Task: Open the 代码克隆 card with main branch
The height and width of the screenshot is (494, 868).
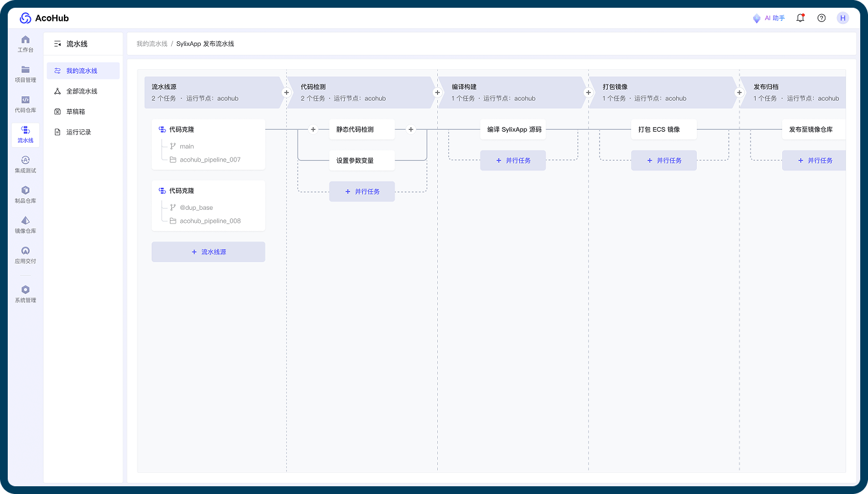Action: pos(208,144)
